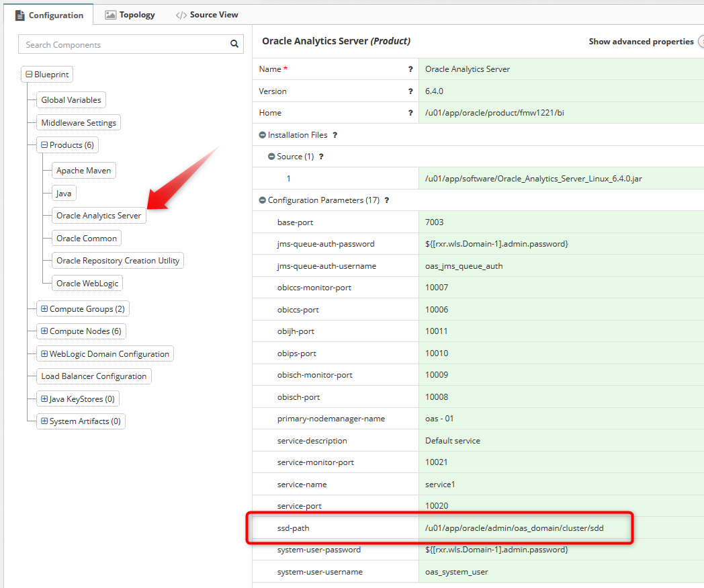Expand the Java KeyStores (0) node
This screenshot has height=588, width=704.
click(x=44, y=399)
